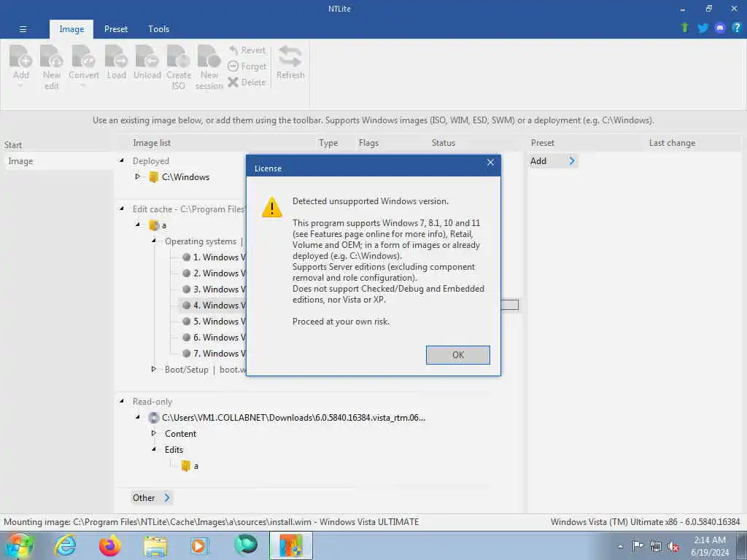Collapse the 'a' edit cache node

tap(137, 225)
